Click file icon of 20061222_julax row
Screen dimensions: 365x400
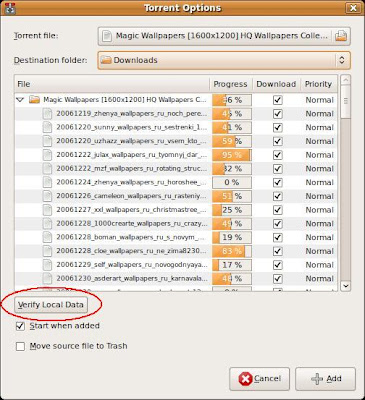[47, 155]
